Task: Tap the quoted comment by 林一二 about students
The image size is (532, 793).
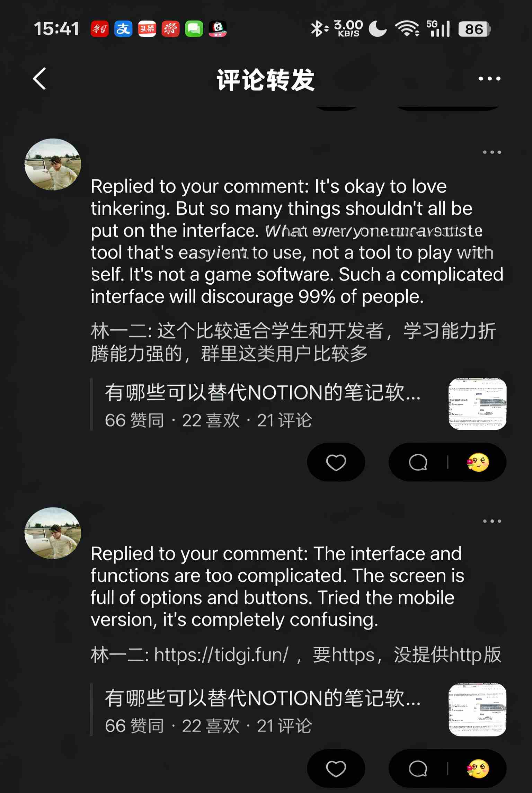Action: 294,342
